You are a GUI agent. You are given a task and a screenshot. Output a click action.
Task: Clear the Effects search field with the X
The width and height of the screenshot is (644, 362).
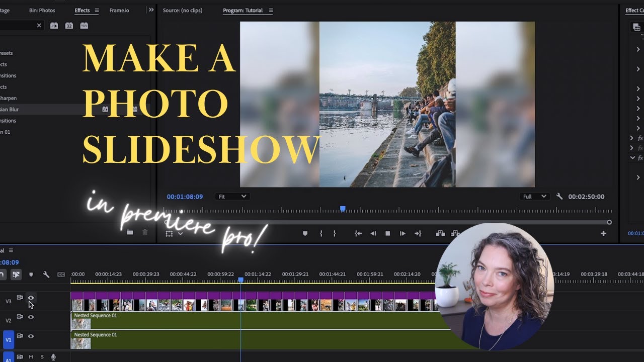[x=39, y=26]
